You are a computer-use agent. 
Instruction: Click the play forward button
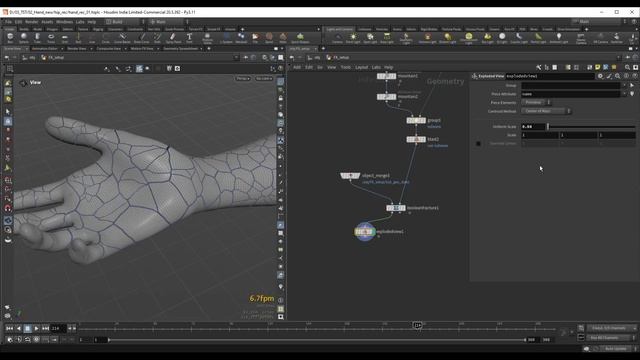pyautogui.click(x=36, y=328)
